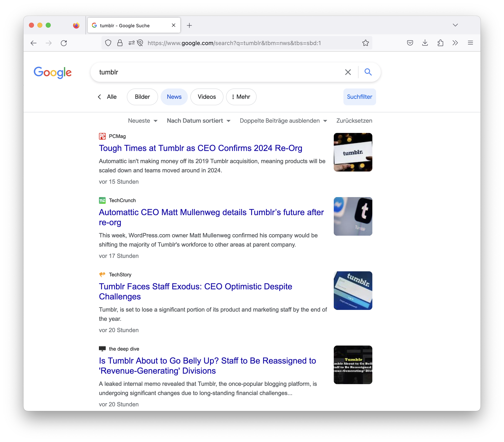
Task: Open the Nach Datum sortiert dropdown
Action: click(199, 121)
